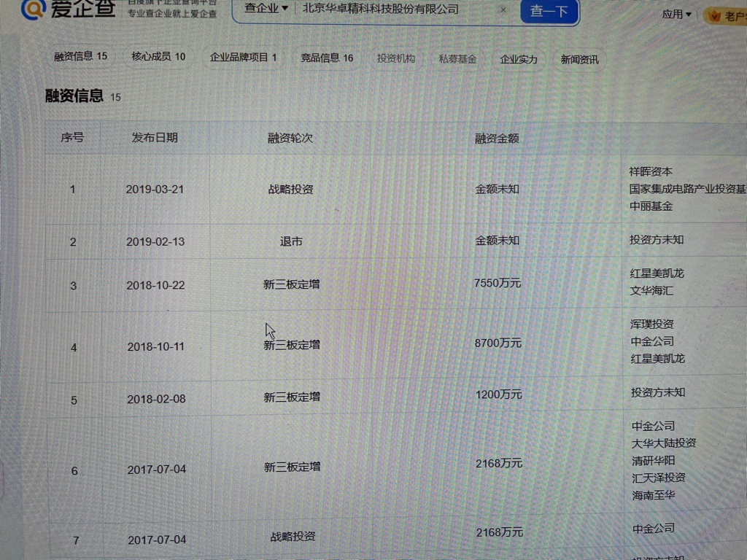Click date 2018-02-08 in row 5
This screenshot has height=560, width=747.
pyautogui.click(x=156, y=399)
